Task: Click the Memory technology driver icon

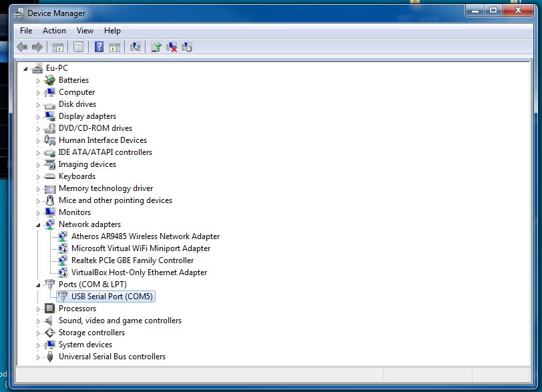Action: coord(50,189)
